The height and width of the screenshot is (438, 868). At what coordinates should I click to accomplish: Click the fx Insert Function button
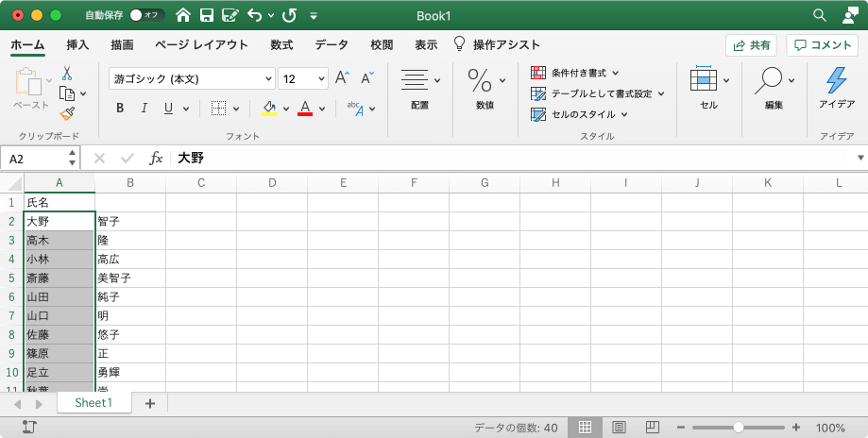[156, 159]
